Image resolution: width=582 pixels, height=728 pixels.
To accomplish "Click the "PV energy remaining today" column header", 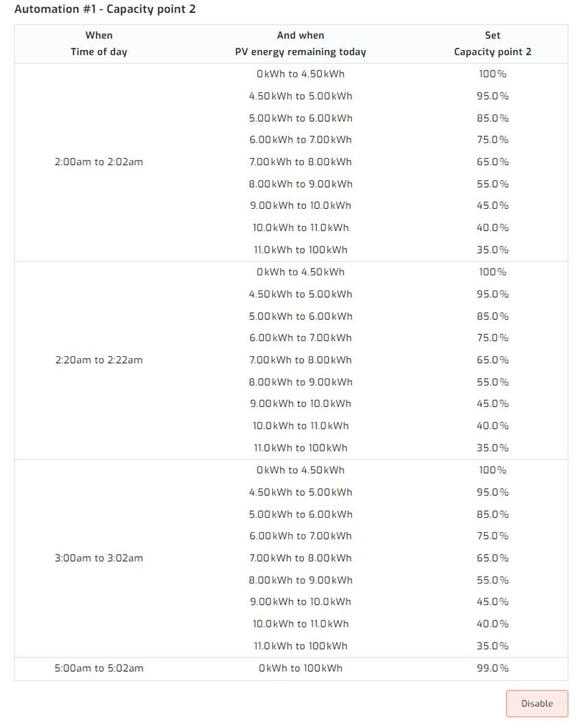I will click(x=301, y=52).
